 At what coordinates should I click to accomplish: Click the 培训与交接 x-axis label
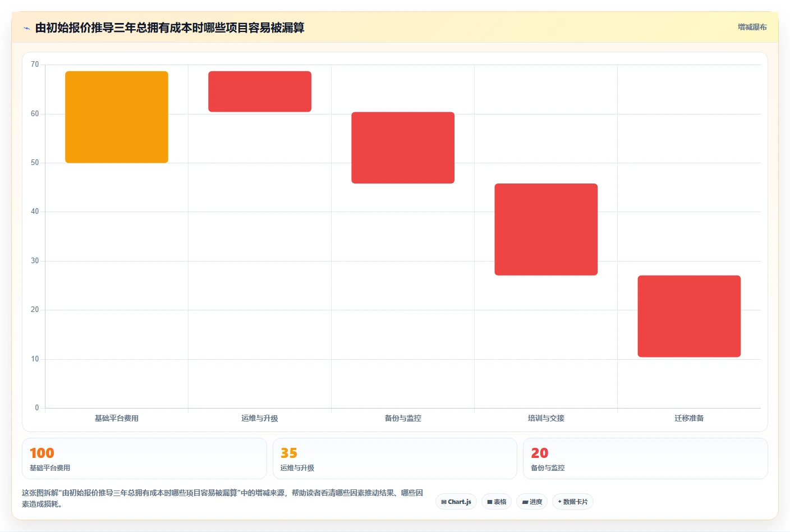point(546,418)
